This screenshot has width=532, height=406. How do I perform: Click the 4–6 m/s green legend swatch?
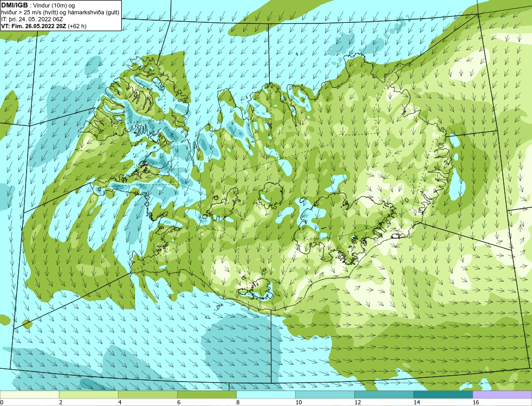tap(148, 394)
